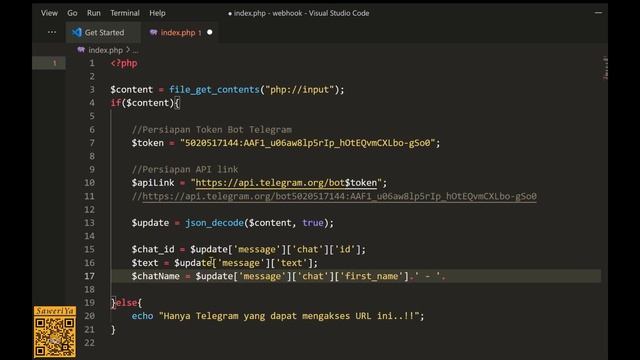Viewport: 640px width, 360px height.
Task: Click the else keyword on line 19
Action: 126,303
